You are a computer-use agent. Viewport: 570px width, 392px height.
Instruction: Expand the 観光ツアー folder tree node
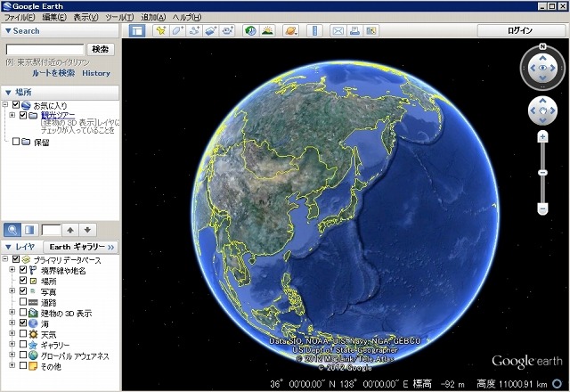12,115
